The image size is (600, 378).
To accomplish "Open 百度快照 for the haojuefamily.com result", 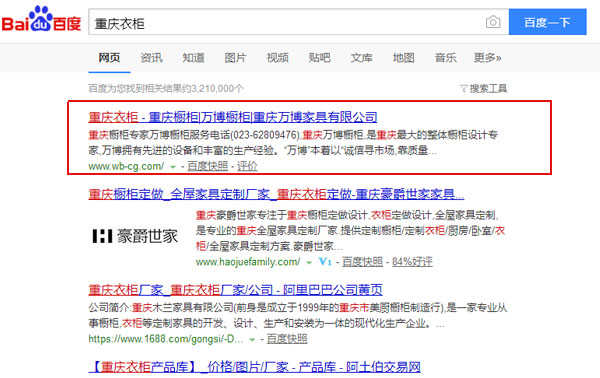I will [x=362, y=262].
